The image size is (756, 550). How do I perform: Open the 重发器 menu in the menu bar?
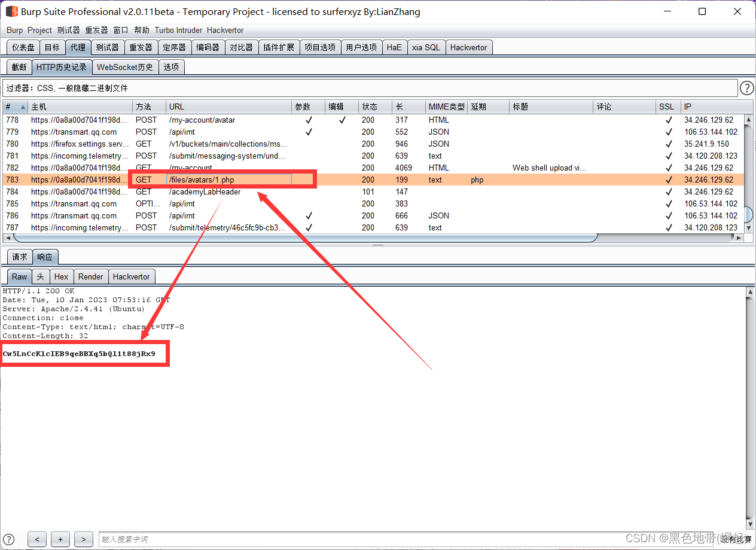click(96, 30)
